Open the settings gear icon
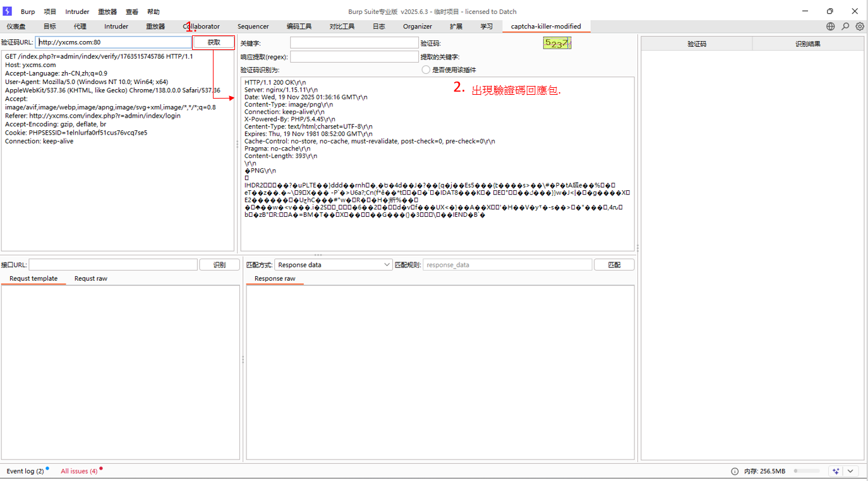The image size is (868, 481). pos(860,27)
